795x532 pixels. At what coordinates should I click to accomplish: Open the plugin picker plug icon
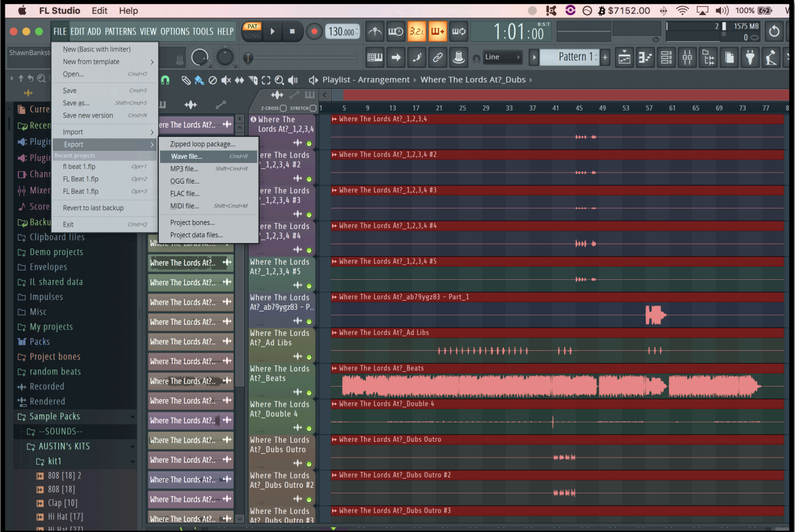750,58
